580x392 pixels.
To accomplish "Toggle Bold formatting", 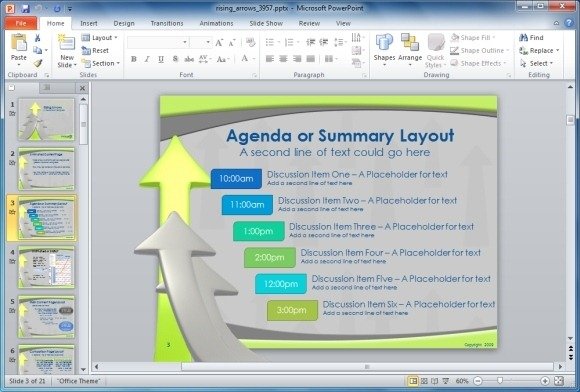I will click(x=134, y=59).
